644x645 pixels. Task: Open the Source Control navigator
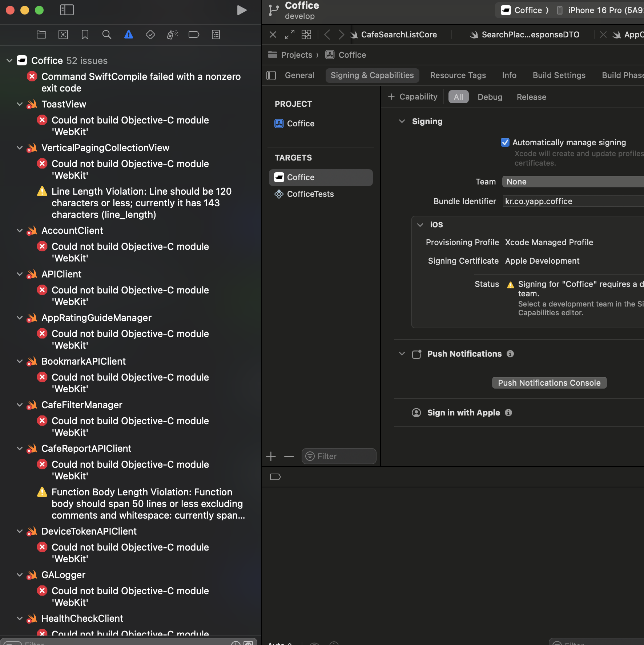coord(63,35)
